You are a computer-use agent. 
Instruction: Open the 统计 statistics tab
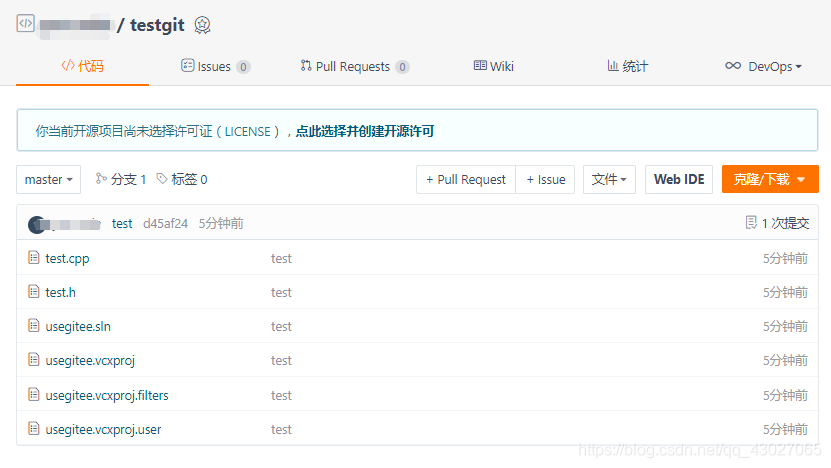tap(627, 66)
